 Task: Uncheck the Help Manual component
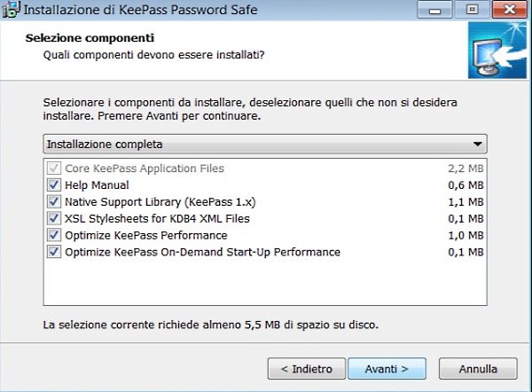[x=54, y=185]
